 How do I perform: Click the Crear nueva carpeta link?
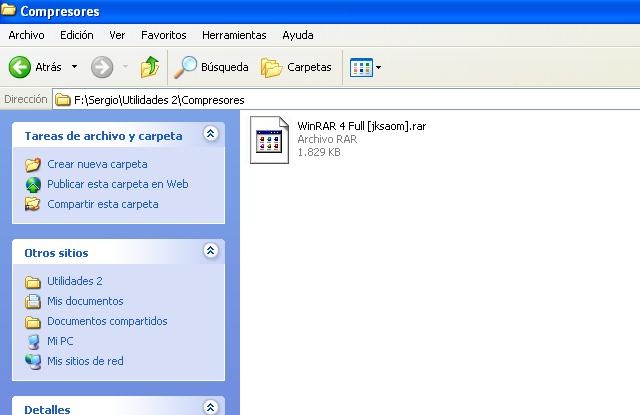click(98, 164)
